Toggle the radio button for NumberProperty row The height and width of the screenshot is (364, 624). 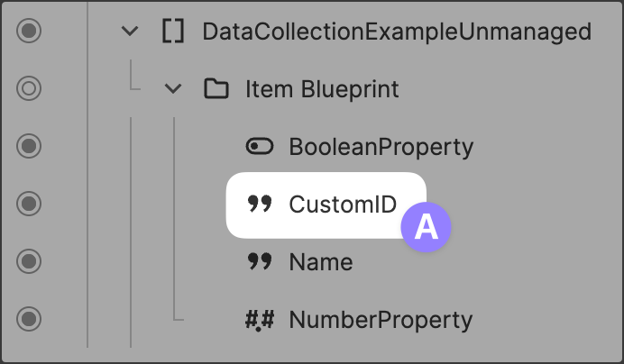coord(30,320)
